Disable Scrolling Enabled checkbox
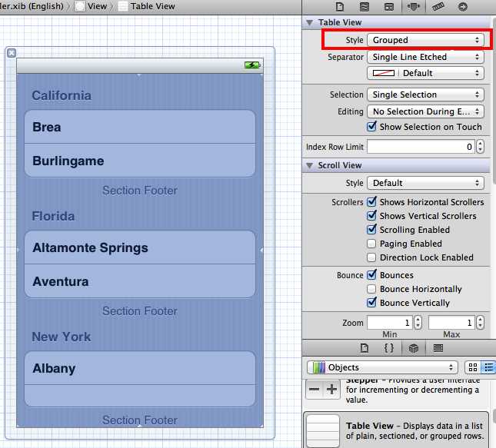 pos(371,230)
